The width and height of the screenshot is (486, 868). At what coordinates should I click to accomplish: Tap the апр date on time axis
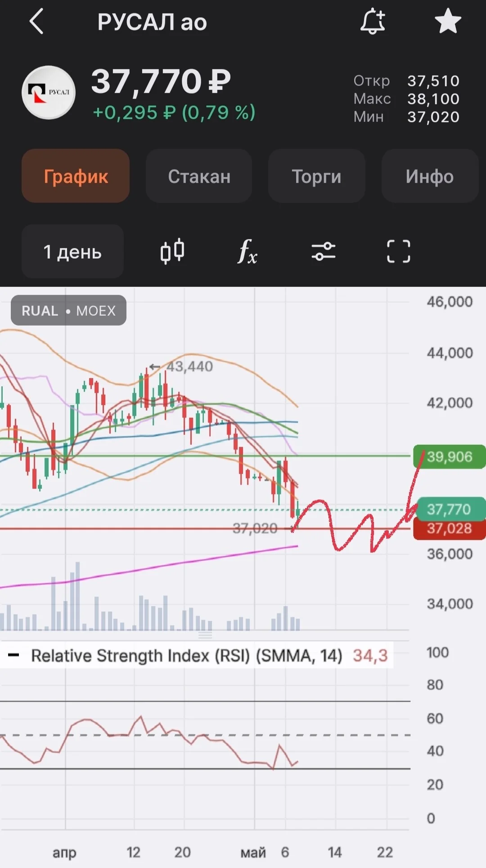pyautogui.click(x=65, y=852)
